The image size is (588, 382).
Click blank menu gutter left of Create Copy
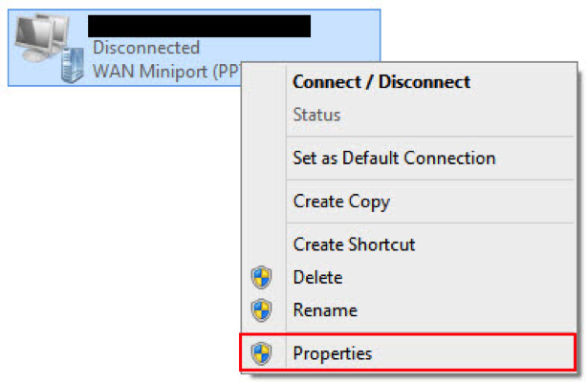pos(264,202)
